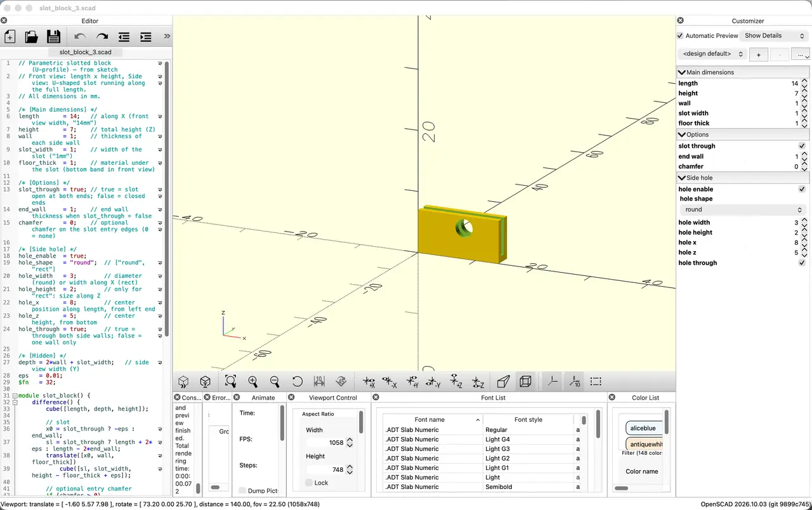Open the Show Details dropdown

[775, 36]
